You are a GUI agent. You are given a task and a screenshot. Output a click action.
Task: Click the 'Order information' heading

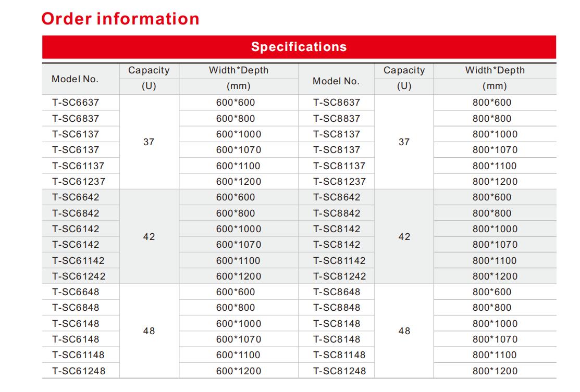[120, 19]
